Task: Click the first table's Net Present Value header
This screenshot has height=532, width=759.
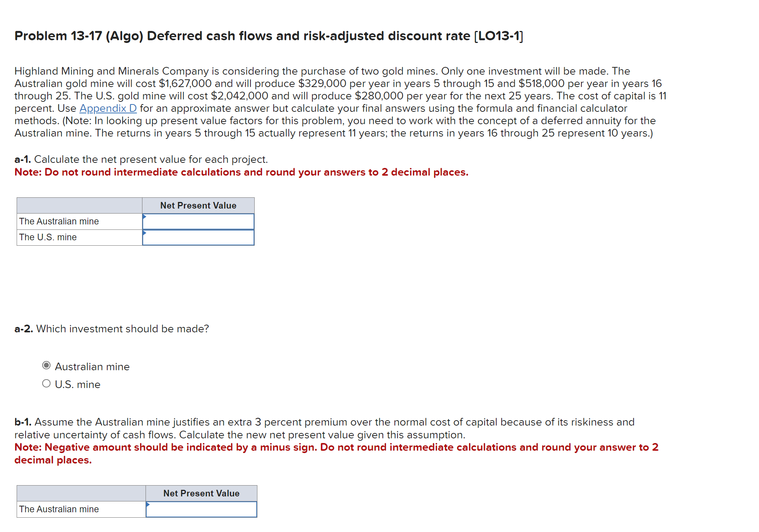Action: 198,205
